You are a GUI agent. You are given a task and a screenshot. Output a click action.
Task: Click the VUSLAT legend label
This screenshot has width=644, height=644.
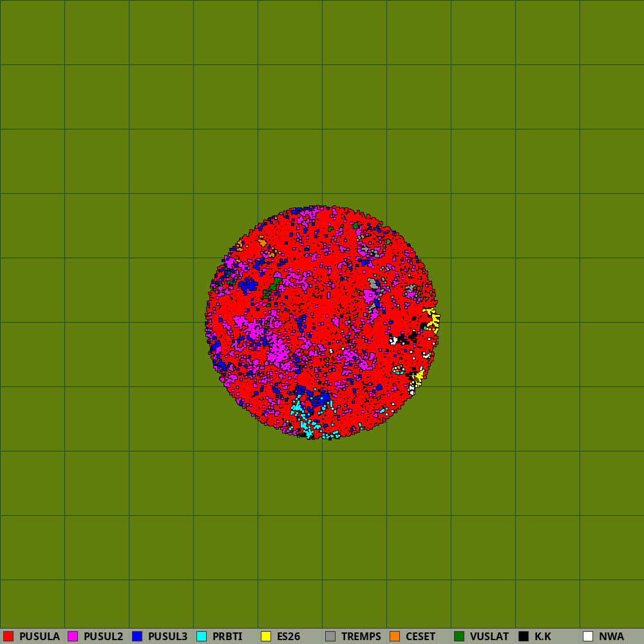point(489,637)
